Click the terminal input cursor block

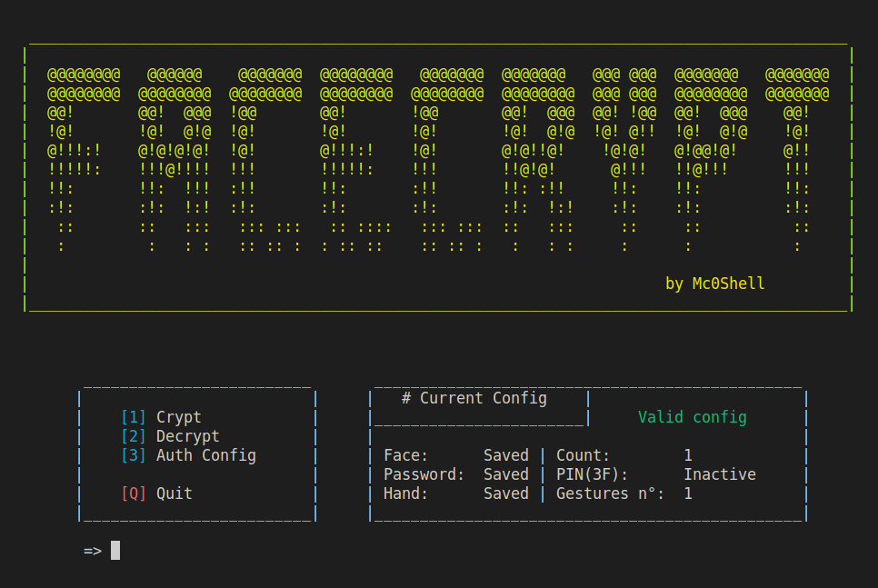coord(115,549)
